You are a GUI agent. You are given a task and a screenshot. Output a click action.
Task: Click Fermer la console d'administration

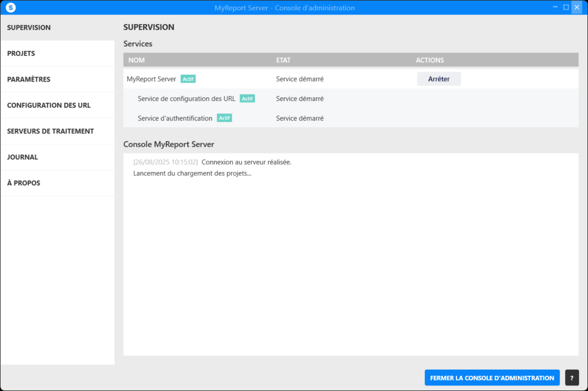pyautogui.click(x=492, y=378)
